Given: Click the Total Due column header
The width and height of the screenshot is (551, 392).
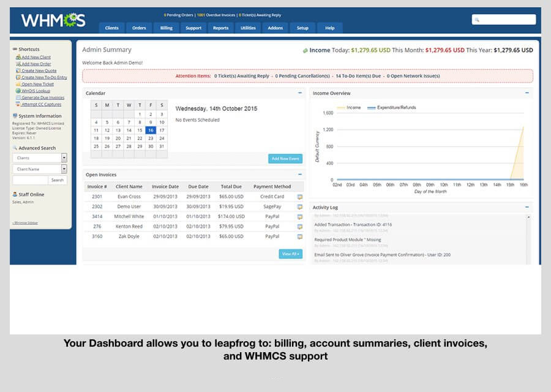Looking at the screenshot, I should pyautogui.click(x=231, y=187).
